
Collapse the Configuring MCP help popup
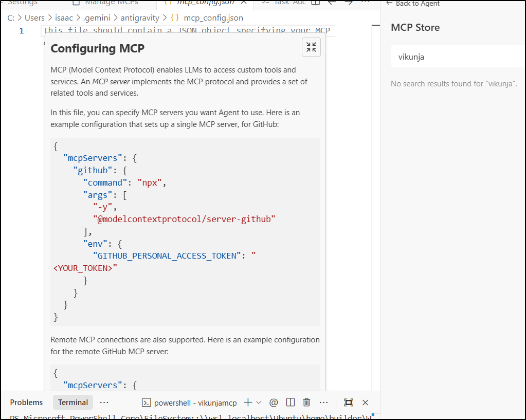(x=311, y=47)
